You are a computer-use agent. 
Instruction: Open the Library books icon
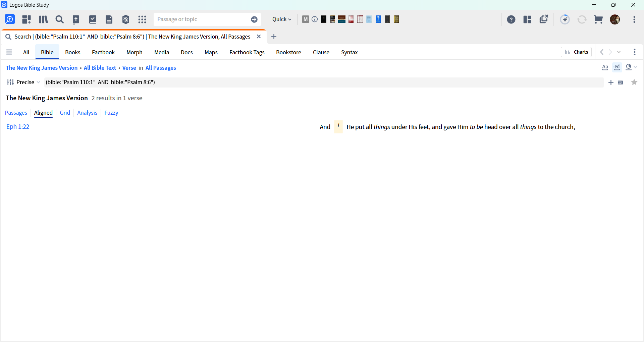click(x=43, y=19)
